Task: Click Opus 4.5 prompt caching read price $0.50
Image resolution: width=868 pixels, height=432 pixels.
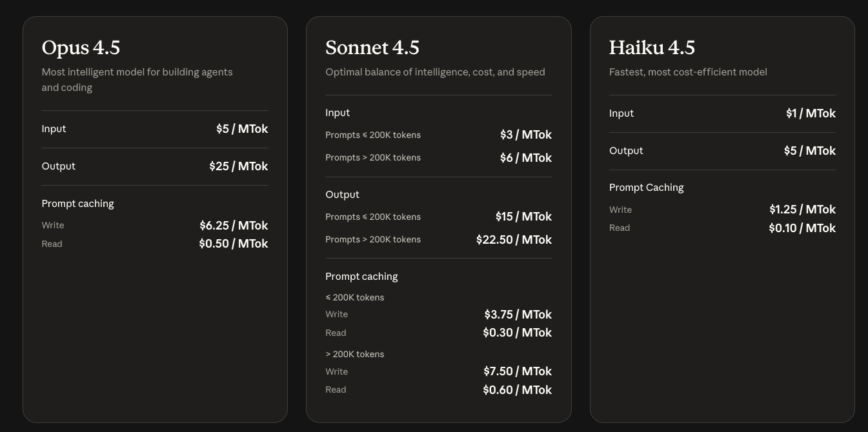Action: pos(233,244)
